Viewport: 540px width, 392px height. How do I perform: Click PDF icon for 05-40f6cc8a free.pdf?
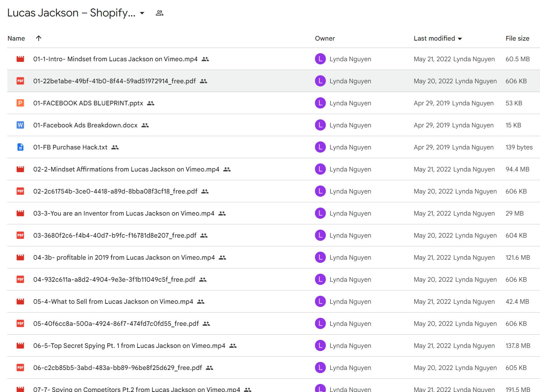click(20, 323)
